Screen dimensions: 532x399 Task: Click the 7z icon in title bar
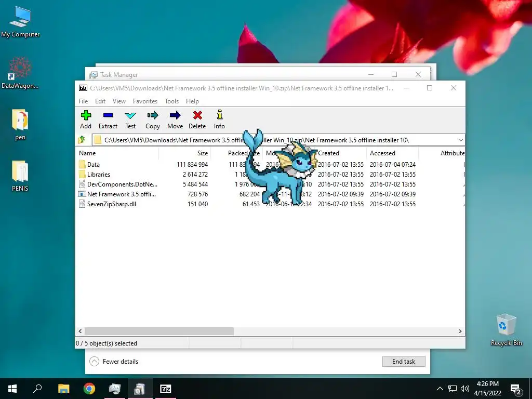point(83,88)
